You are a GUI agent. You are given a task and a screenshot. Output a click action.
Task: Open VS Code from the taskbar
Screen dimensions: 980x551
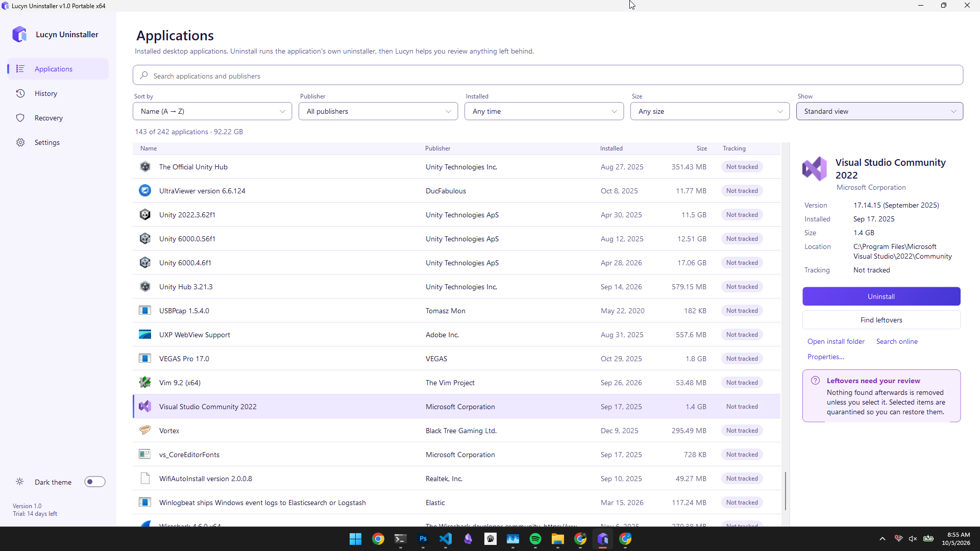[x=446, y=539]
